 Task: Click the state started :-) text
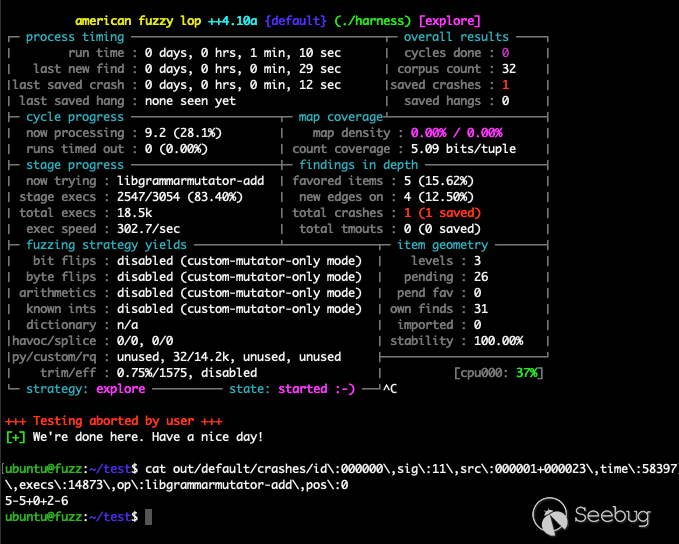point(316,388)
